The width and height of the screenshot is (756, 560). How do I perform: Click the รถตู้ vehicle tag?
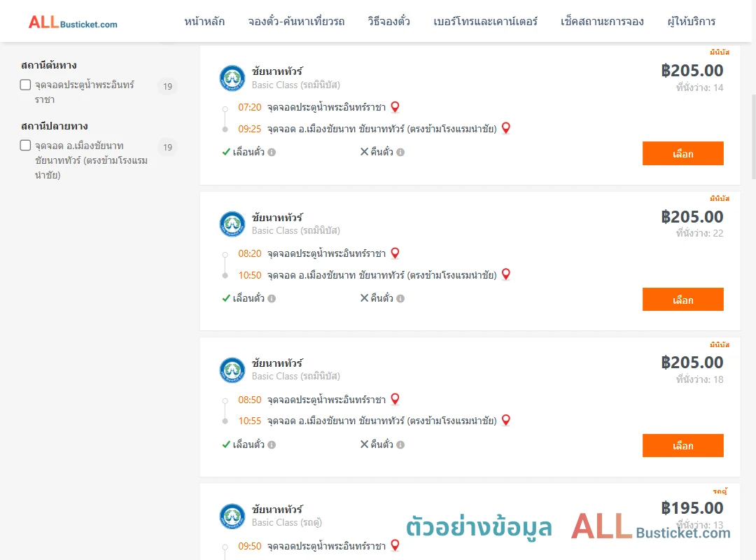720,491
